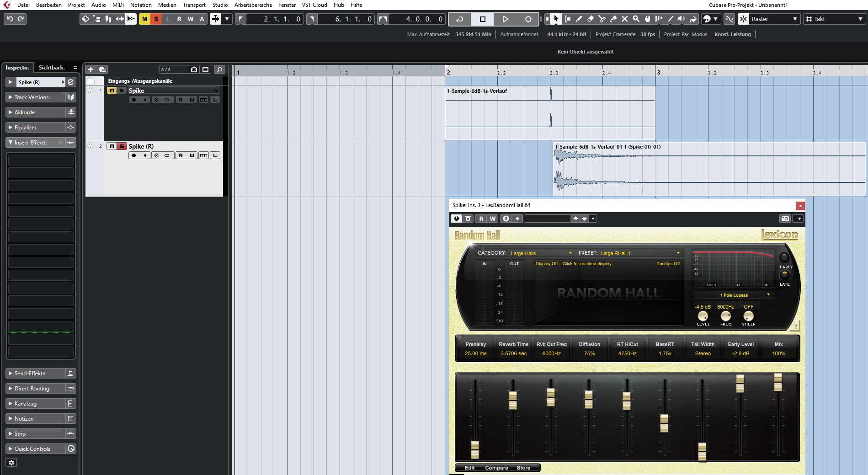The width and height of the screenshot is (868, 475).
Task: Select the Eraser tool in toolbar
Action: [591, 19]
